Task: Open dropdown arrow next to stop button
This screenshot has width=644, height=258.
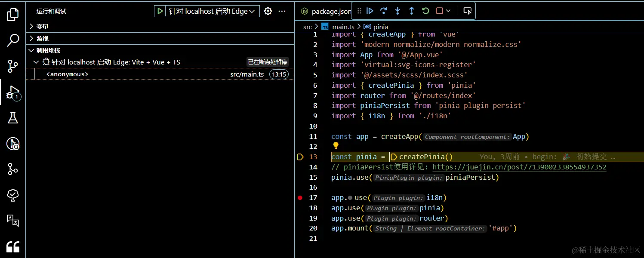Action: pyautogui.click(x=448, y=11)
